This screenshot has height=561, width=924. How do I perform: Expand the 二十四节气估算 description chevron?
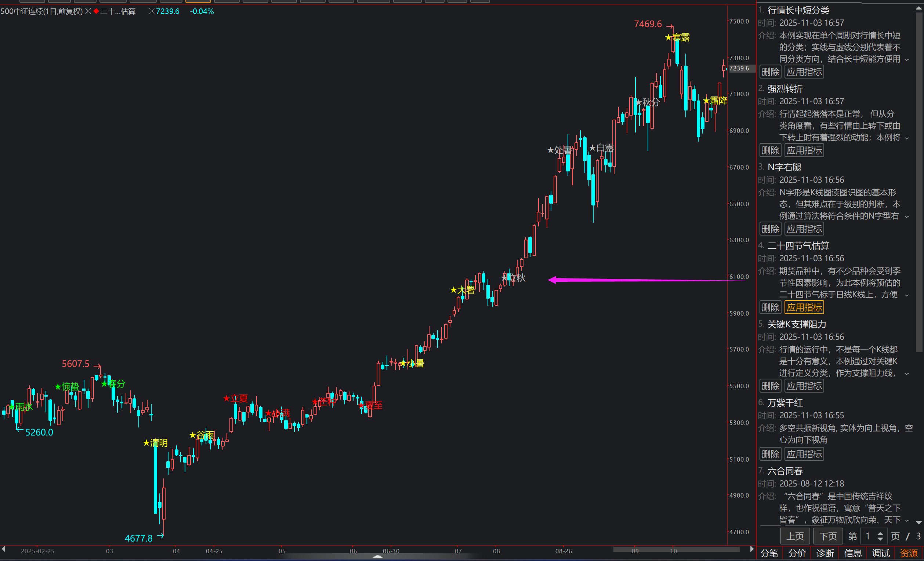[x=907, y=295]
